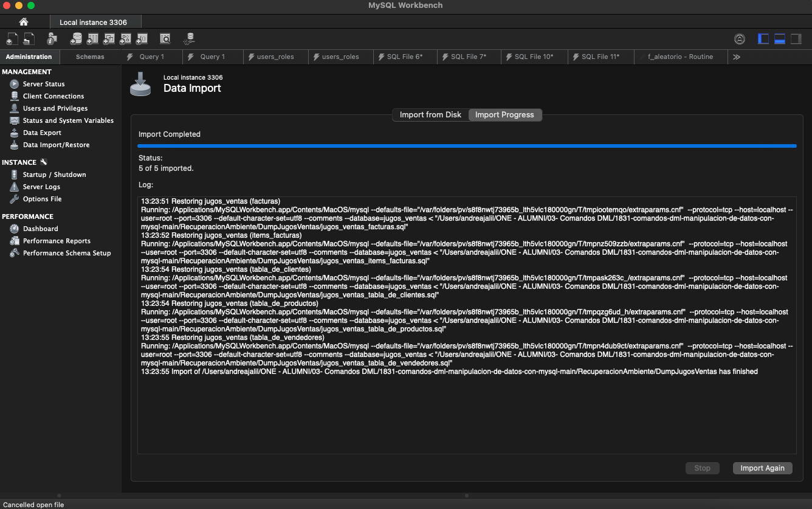The width and height of the screenshot is (812, 509).
Task: Open the Options File item
Action: 42,199
